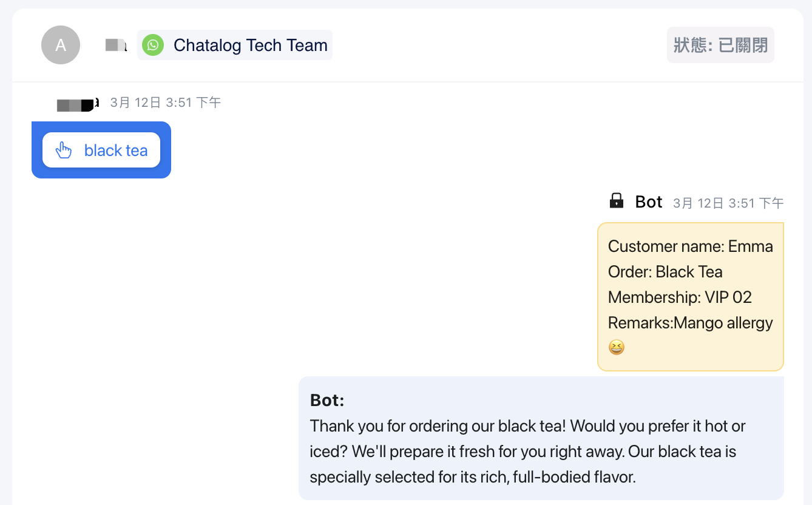Click the customer message's 3:51 下午 timestamp
Image resolution: width=812 pixels, height=505 pixels.
tap(165, 103)
